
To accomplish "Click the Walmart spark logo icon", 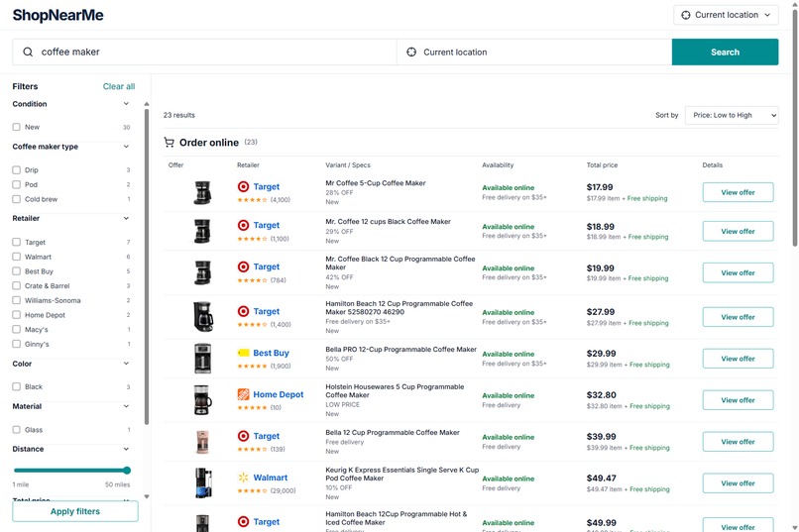I will pyautogui.click(x=244, y=478).
